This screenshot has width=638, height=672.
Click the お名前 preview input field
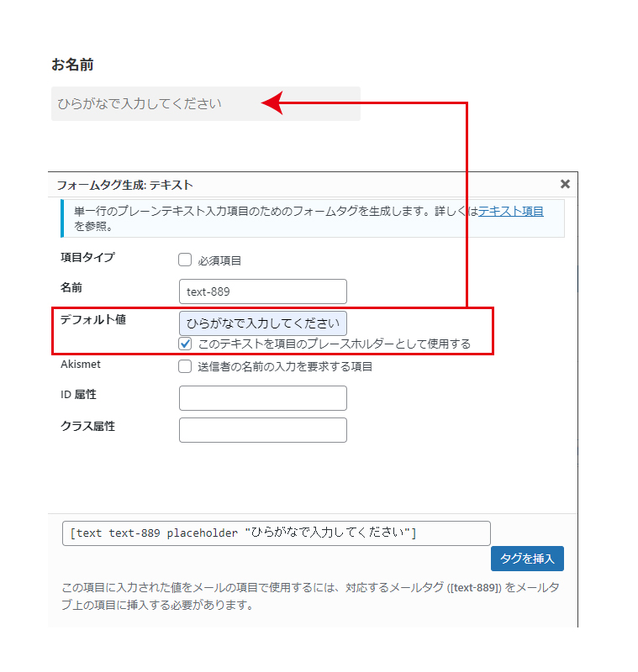205,104
